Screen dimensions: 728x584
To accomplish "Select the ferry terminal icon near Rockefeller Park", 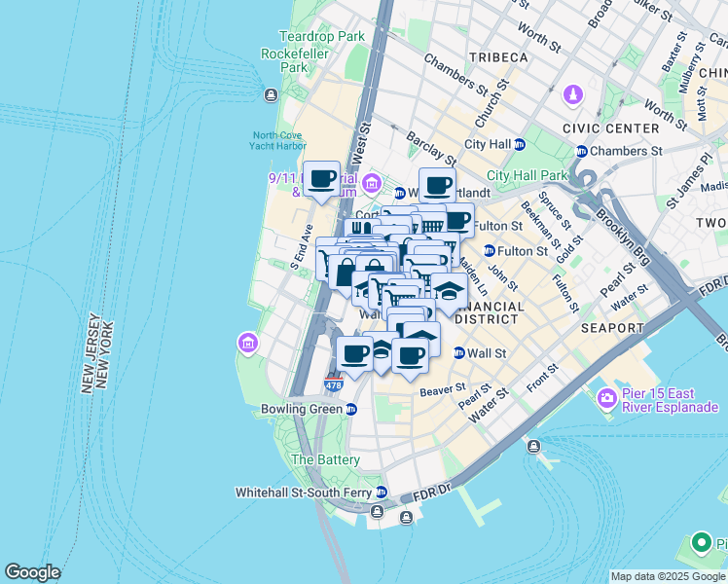I will click(271, 95).
